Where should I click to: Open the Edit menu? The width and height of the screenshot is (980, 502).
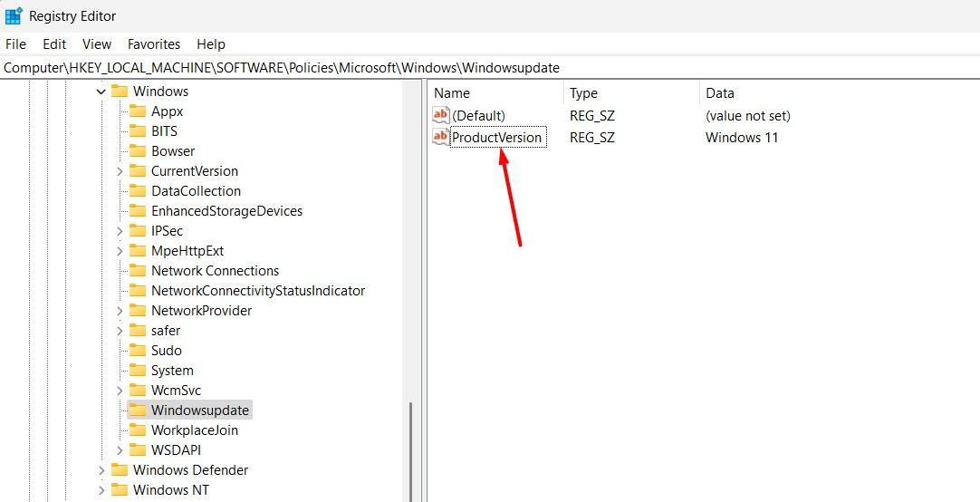pyautogui.click(x=54, y=44)
